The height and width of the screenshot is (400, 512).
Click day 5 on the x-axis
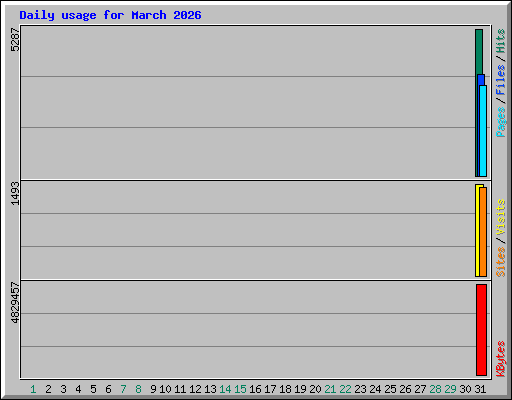(x=93, y=389)
